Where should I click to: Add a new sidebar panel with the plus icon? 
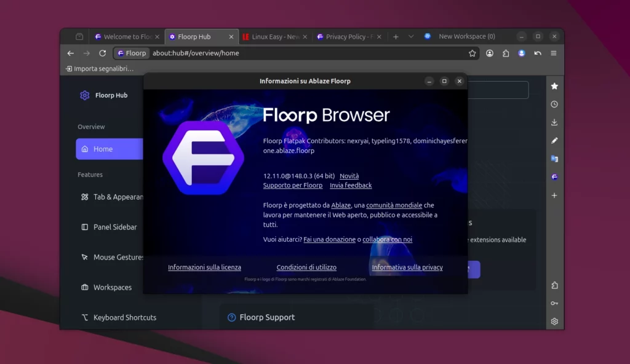tap(554, 195)
